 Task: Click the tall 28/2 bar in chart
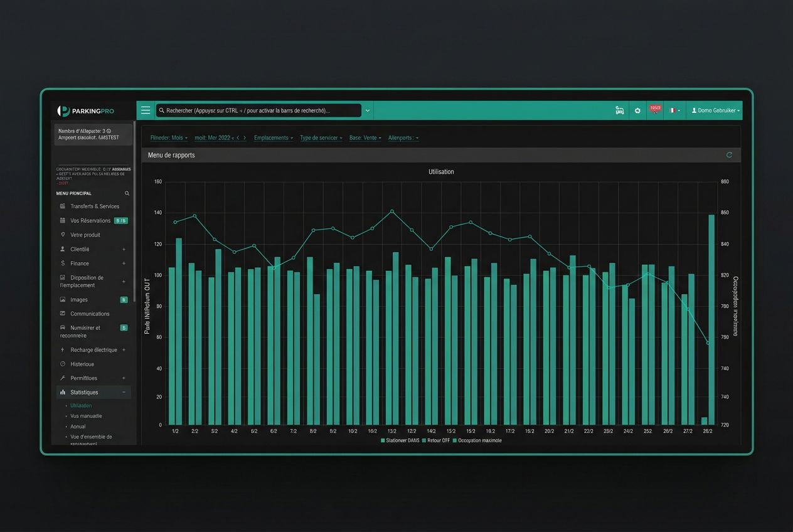click(x=711, y=320)
